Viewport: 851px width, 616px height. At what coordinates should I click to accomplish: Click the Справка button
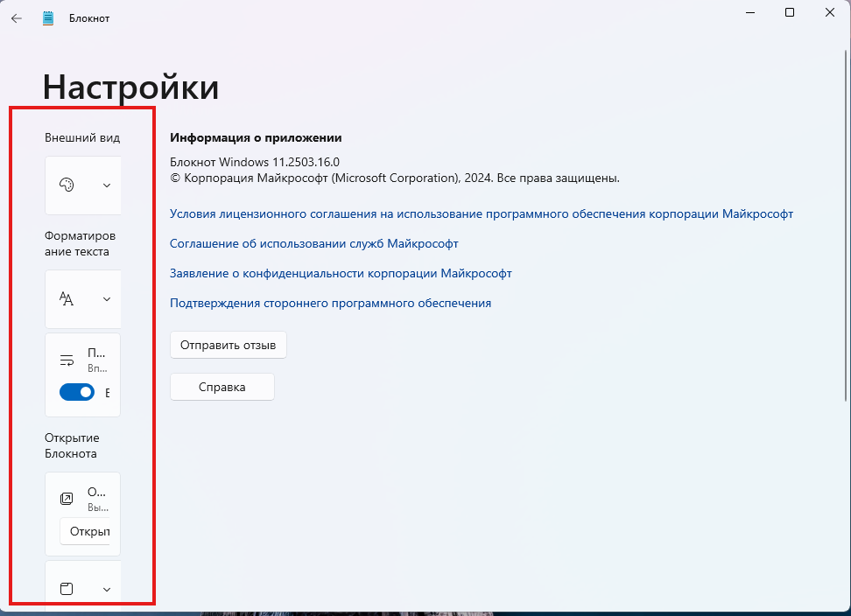pyautogui.click(x=222, y=387)
